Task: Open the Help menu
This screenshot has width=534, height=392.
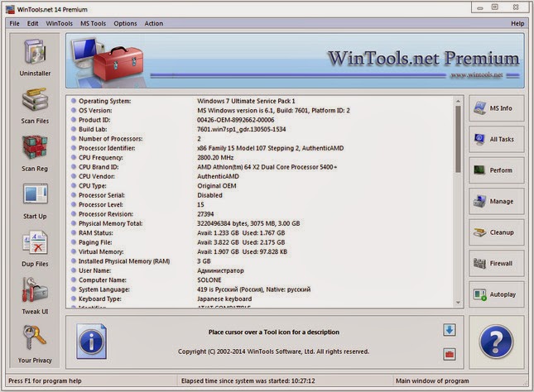Action: (x=517, y=23)
